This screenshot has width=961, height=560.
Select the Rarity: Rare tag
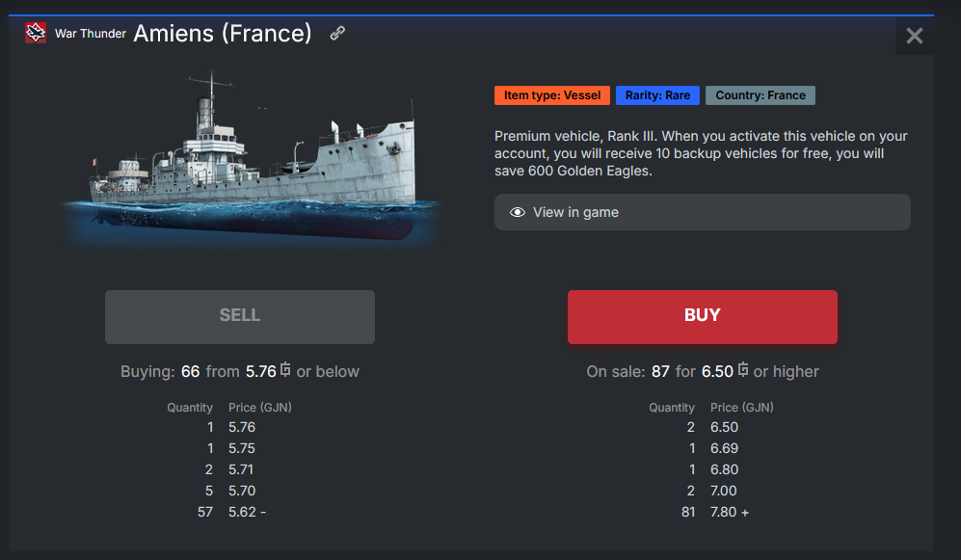pos(657,95)
